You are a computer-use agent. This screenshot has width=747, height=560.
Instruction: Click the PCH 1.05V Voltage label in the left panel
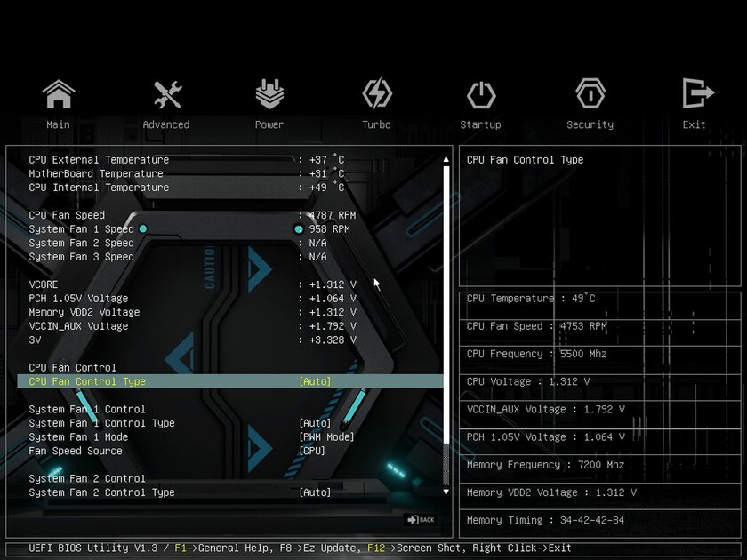tap(78, 298)
